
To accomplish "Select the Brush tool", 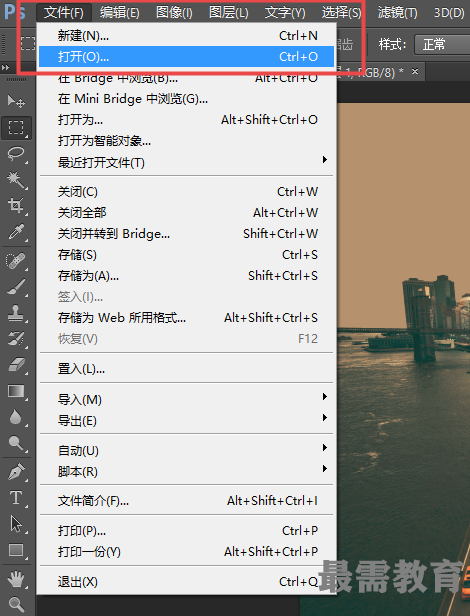I will tap(16, 287).
